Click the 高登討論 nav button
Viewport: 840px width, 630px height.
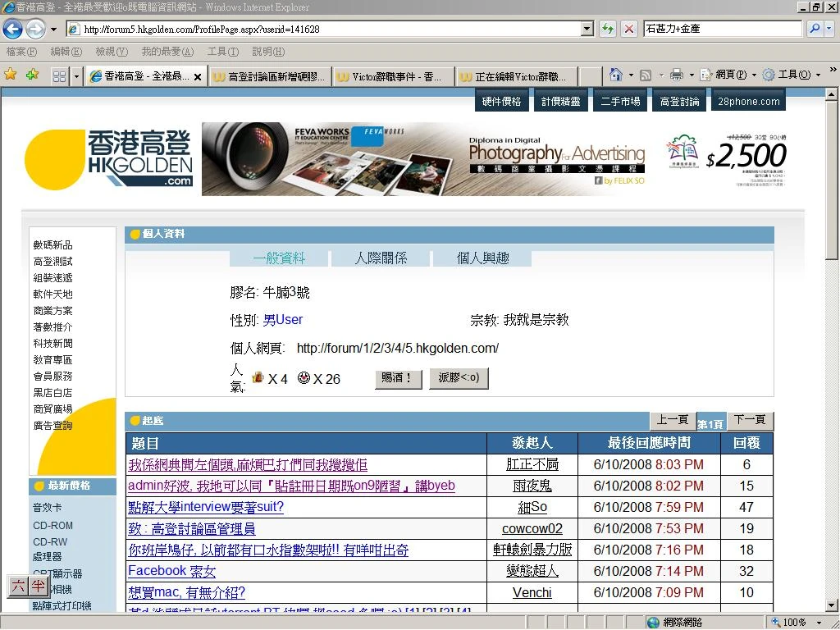pos(679,101)
